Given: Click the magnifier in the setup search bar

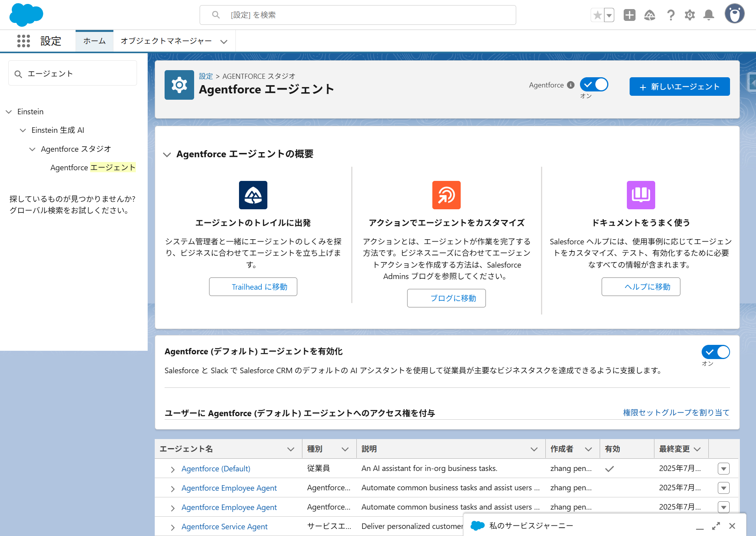Looking at the screenshot, I should pos(216,15).
